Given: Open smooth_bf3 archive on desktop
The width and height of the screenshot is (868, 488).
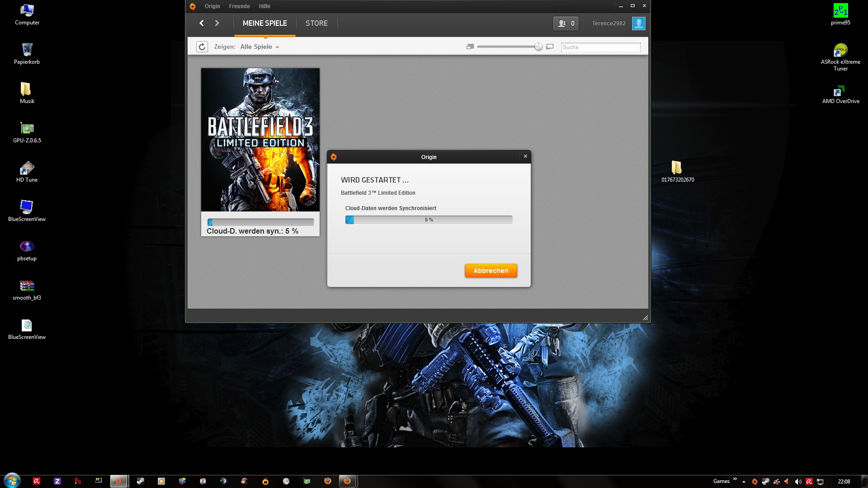Looking at the screenshot, I should (27, 290).
